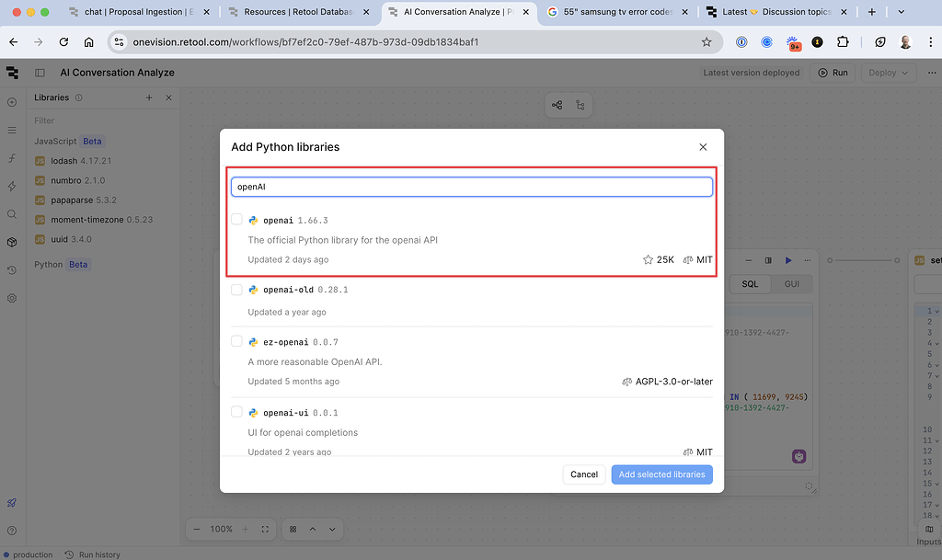Decrease zoom with the minus control
942x560 pixels.
point(197,529)
